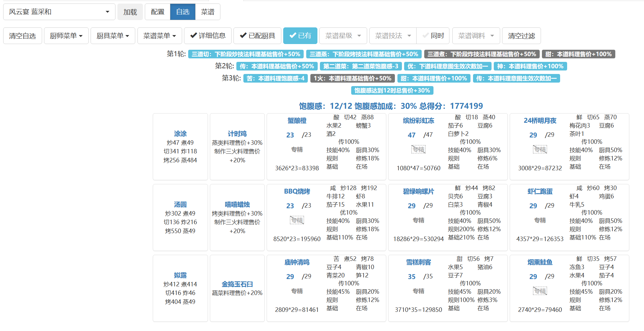Expand the 菜谱菜单 dropdown
Screen dimensions: 644x331
pos(160,36)
